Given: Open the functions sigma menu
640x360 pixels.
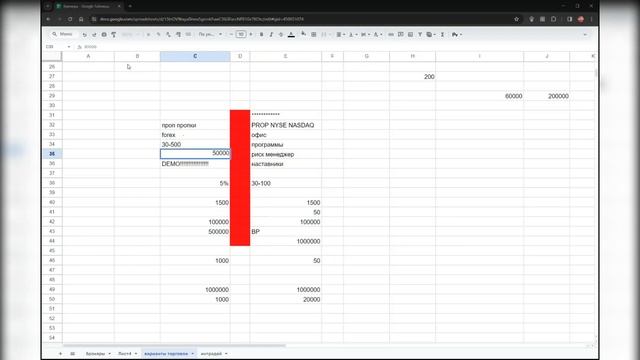Looking at the screenshot, I should 442,35.
